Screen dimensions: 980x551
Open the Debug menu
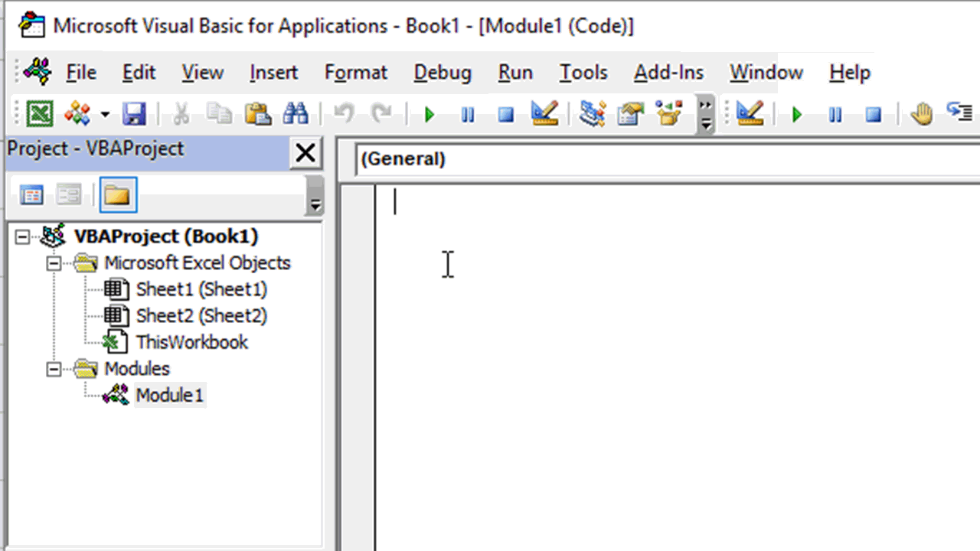443,72
